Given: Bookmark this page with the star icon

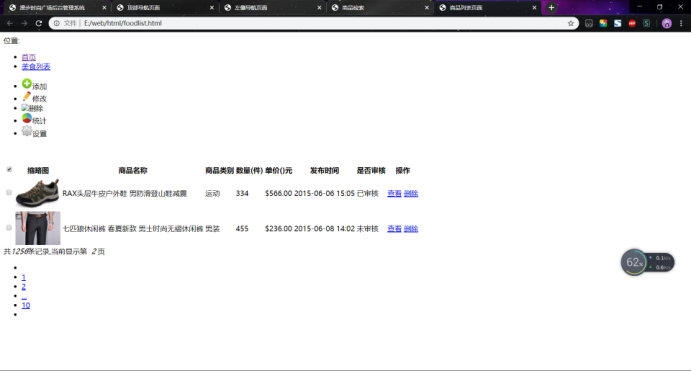Looking at the screenshot, I should pyautogui.click(x=571, y=23).
